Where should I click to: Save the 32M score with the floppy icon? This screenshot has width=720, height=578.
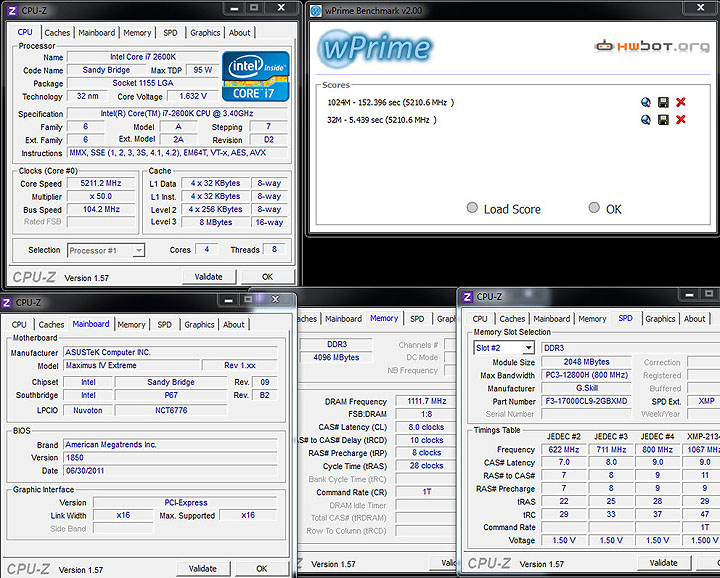coord(663,120)
